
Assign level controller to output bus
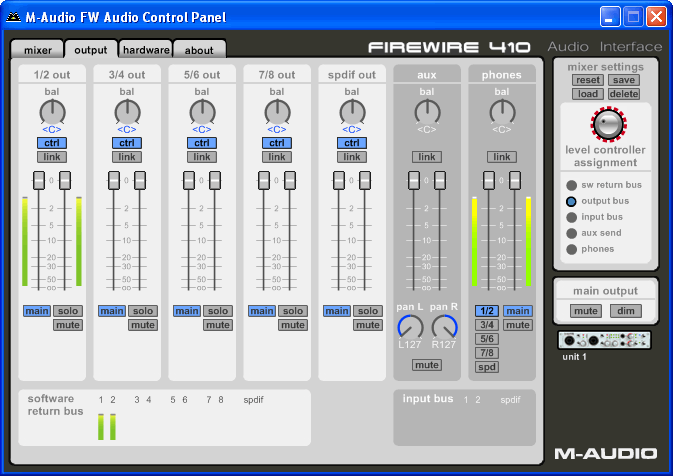571,201
